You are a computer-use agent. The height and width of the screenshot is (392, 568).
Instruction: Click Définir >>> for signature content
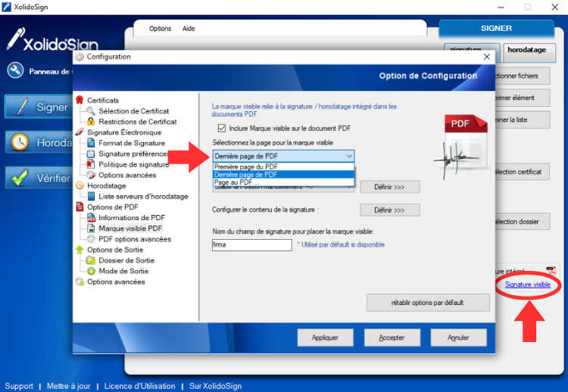point(390,210)
